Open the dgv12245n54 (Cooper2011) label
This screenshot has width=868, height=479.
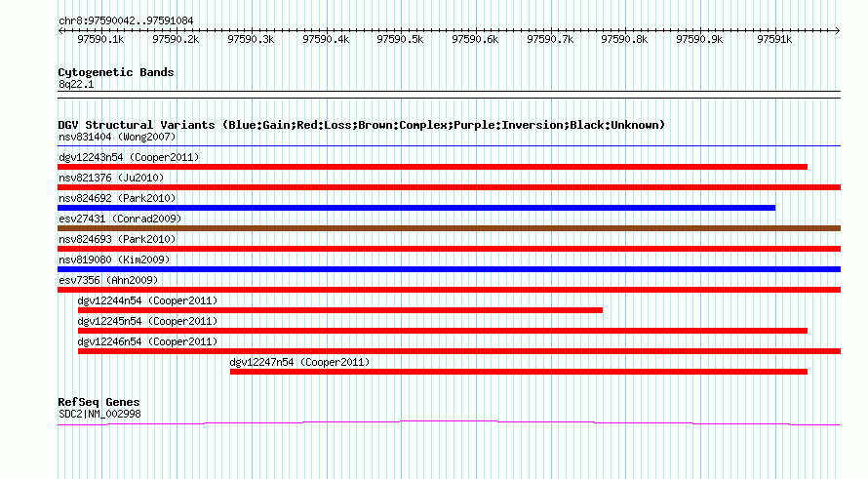coord(148,321)
